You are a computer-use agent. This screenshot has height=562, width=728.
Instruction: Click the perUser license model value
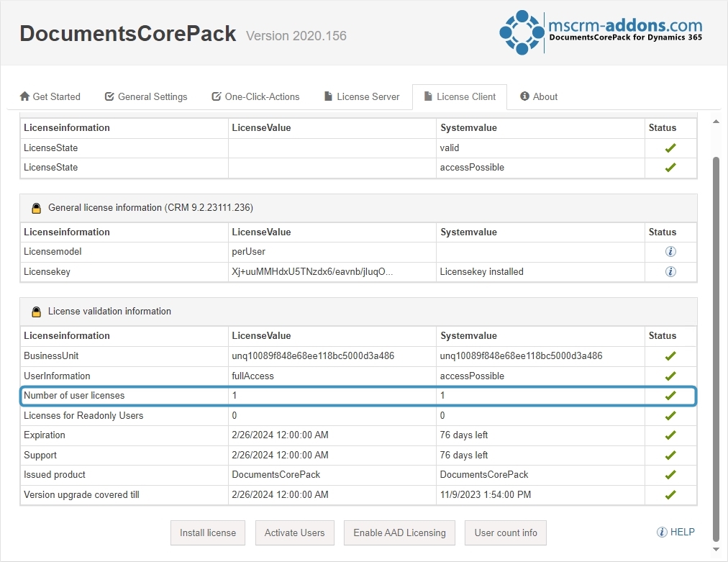(x=248, y=252)
